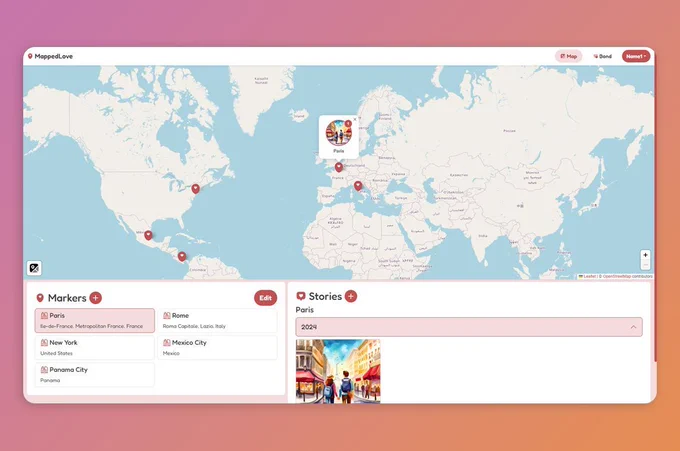Select the Panama City marker card
Viewport: 680px width, 451px height.
95,375
